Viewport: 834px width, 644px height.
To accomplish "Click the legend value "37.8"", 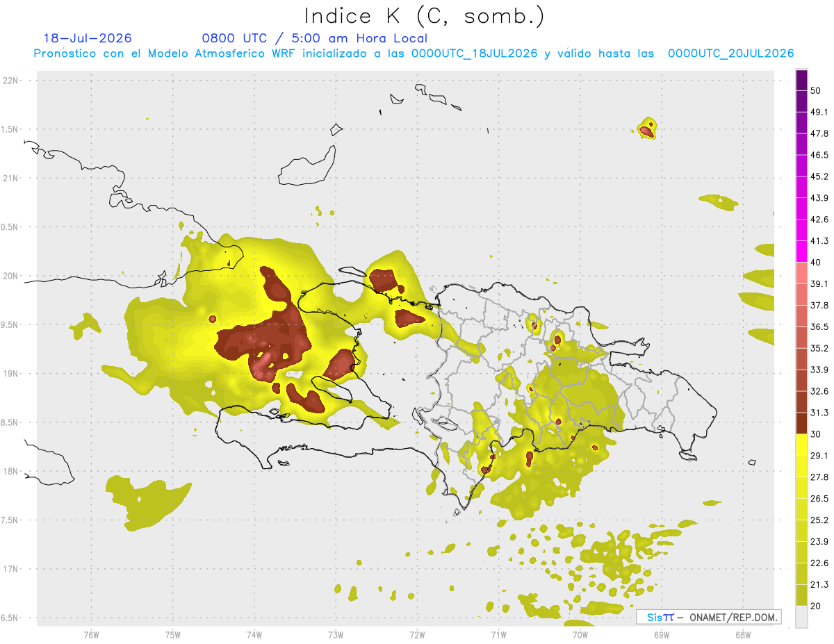I will point(819,305).
